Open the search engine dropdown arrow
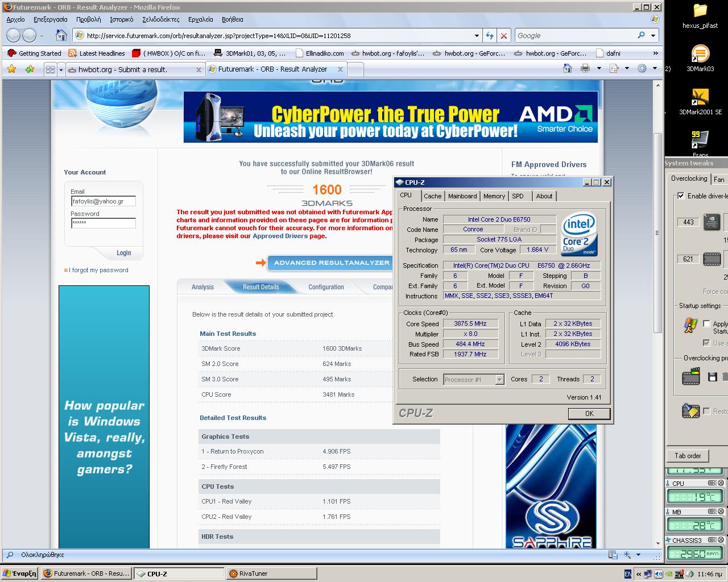This screenshot has width=728, height=582. point(653,35)
